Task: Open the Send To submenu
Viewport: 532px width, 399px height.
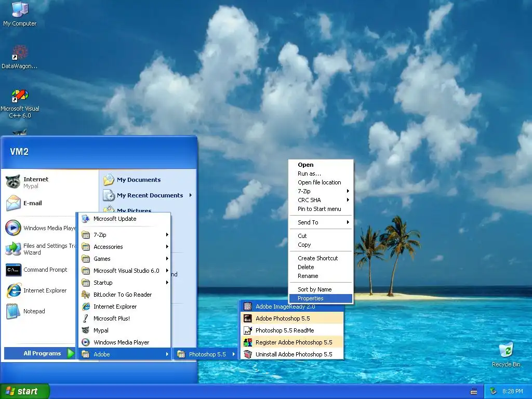Action: [x=321, y=222]
